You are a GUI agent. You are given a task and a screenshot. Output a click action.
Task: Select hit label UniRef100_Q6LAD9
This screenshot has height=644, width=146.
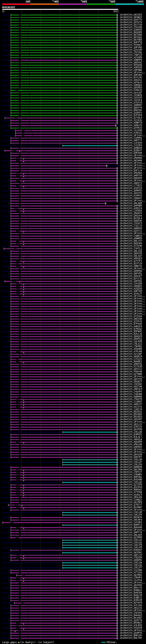[131, 203]
